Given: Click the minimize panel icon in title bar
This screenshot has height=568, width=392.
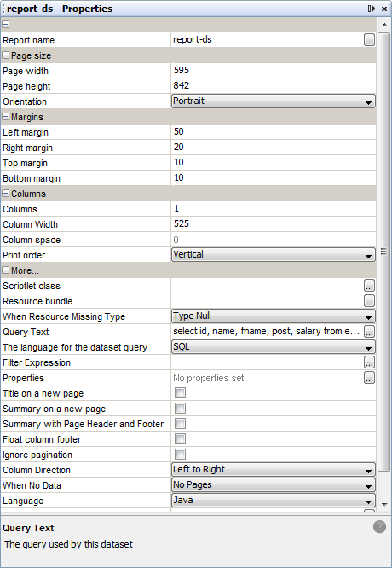Looking at the screenshot, I should coord(371,9).
